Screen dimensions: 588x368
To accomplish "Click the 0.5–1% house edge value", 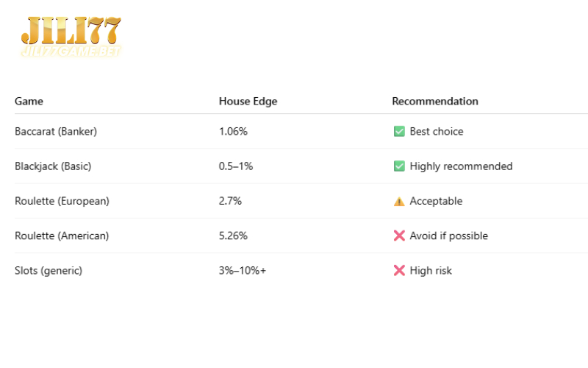I will click(x=236, y=166).
